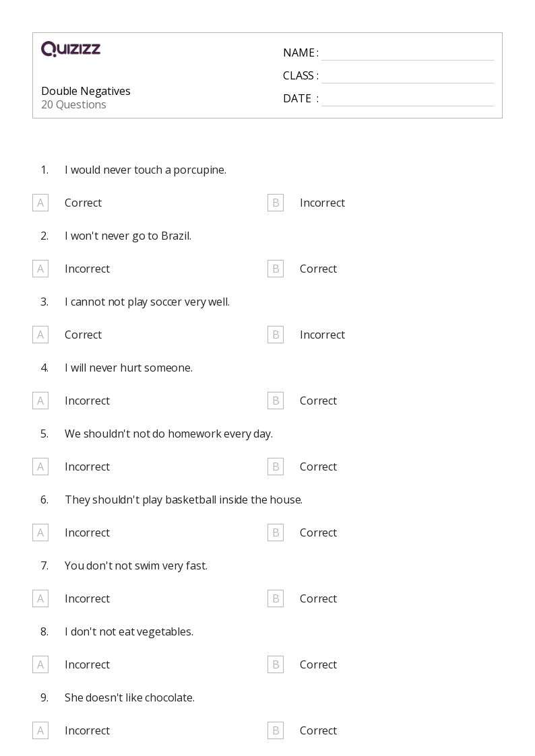Image resolution: width=535 pixels, height=756 pixels.
Task: Choose box A for question 7
Action: pyautogui.click(x=40, y=599)
